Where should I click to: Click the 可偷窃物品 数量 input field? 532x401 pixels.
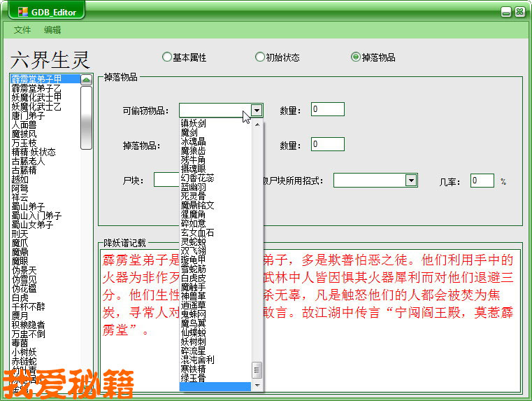tap(327, 109)
